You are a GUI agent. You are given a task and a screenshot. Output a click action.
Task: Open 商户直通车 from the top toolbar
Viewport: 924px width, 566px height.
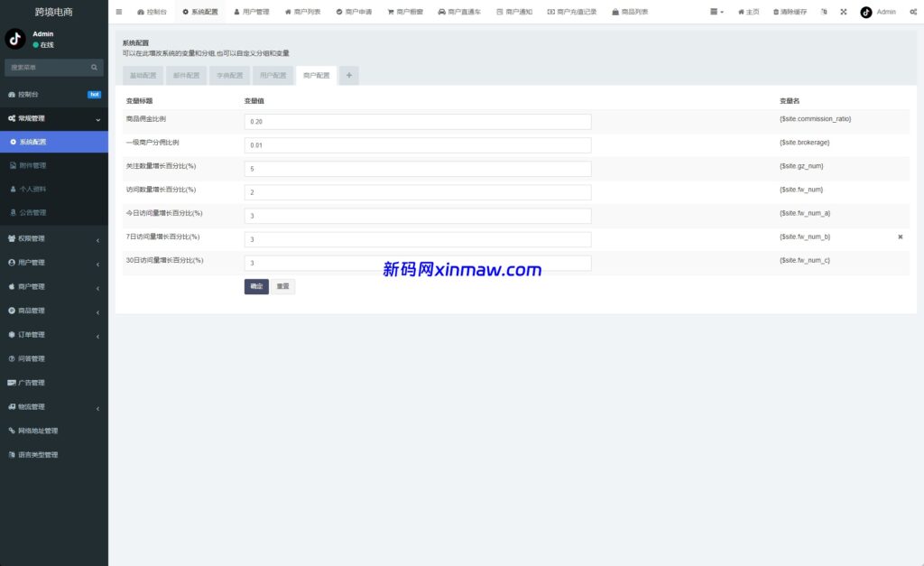[460, 12]
